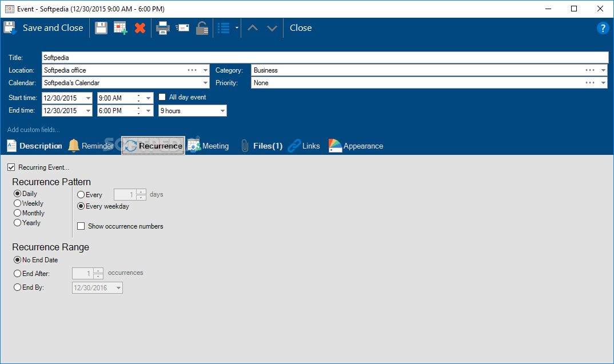Open the End By 12/30/2016 date dropdown
Screen dimensions: 614x364
[118, 288]
